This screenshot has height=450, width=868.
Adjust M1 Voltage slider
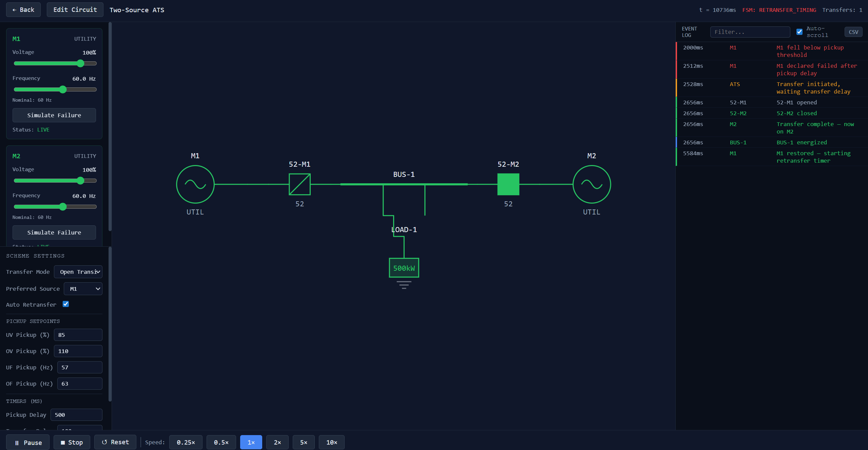(x=55, y=63)
